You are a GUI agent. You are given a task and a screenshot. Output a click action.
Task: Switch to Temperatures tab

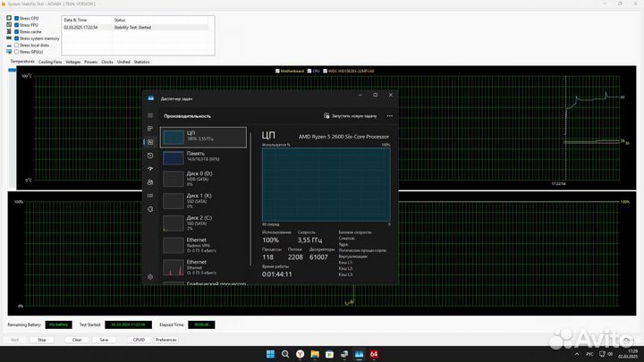22,62
